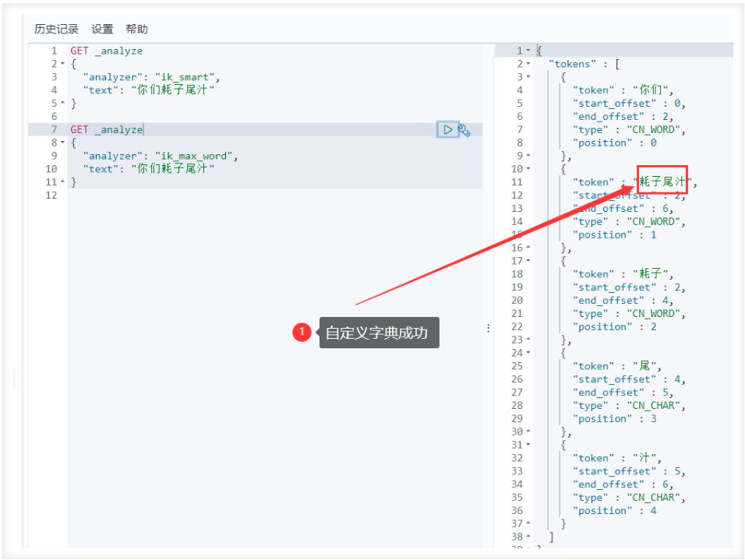Screen dimensions: 745x560
Task: Click the fold marker at editor line 11
Action: pos(62,182)
